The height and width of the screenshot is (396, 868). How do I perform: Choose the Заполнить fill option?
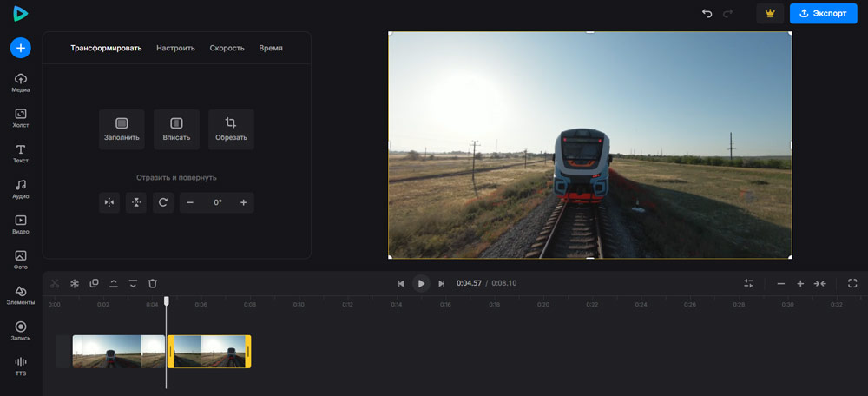122,129
